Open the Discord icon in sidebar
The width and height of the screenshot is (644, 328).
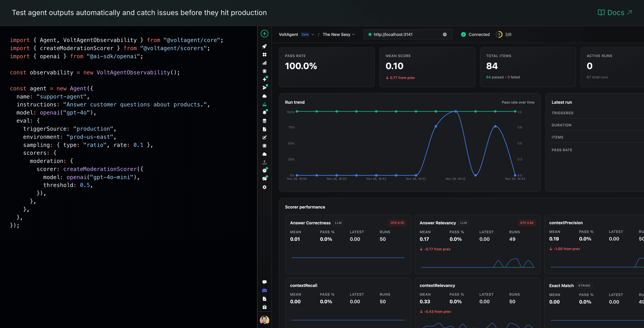click(x=264, y=291)
